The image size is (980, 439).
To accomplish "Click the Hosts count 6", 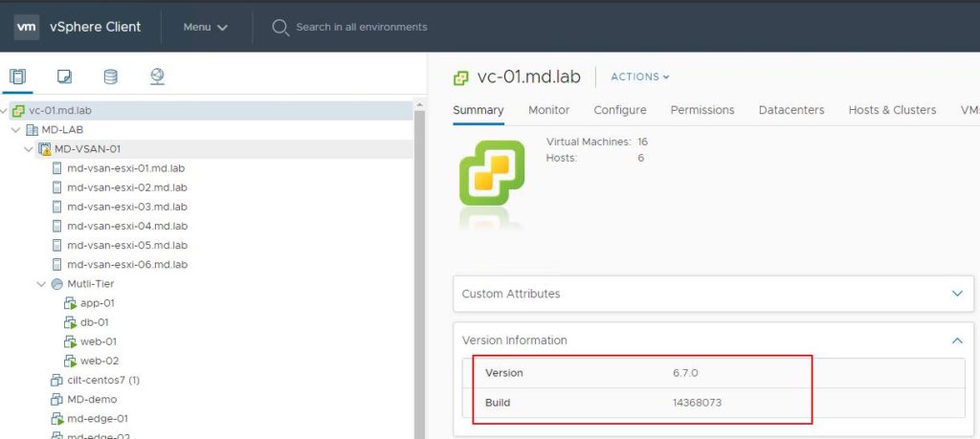I will pyautogui.click(x=640, y=158).
